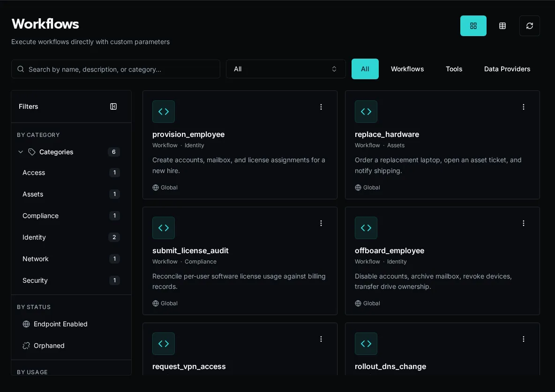This screenshot has height=392, width=555.
Task: Click Global label on replace_hardware card
Action: click(372, 188)
